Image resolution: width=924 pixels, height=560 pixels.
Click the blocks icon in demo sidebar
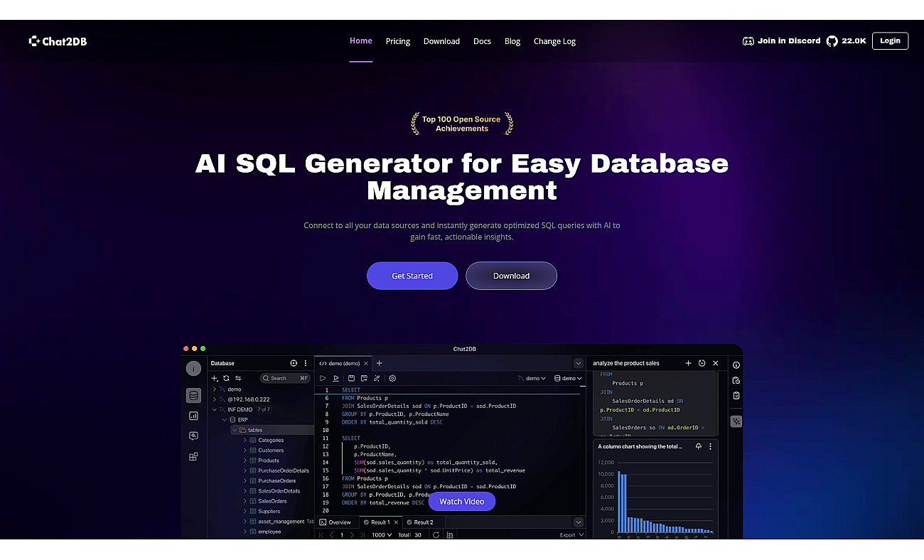(193, 456)
